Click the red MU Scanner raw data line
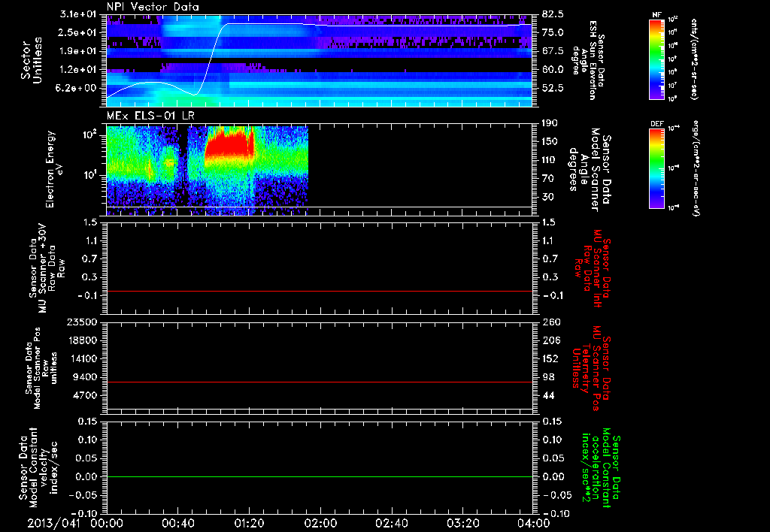The image size is (770, 532). point(320,291)
